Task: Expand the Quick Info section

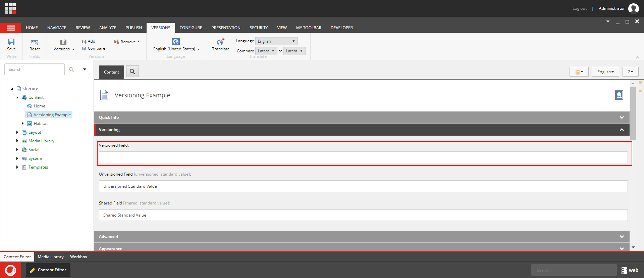Action: [362, 118]
